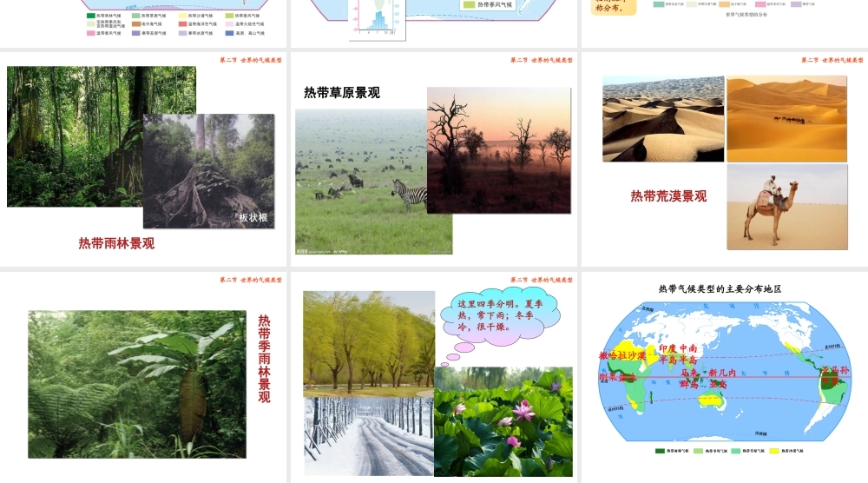Viewport: 868px width, 483px height.
Task: Click the 新几内亚岛 label on the world map
Action: point(721,378)
